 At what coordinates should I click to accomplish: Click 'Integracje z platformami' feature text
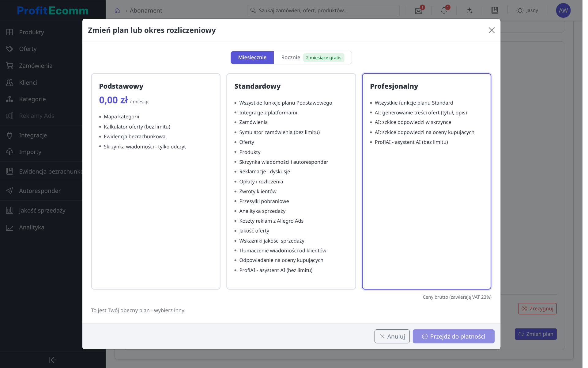(268, 113)
